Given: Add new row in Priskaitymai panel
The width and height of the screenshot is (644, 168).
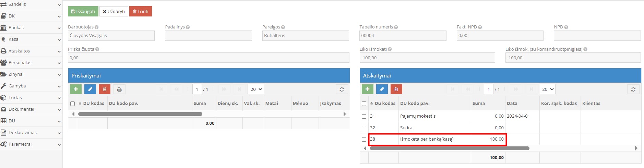Looking at the screenshot, I should point(76,89).
